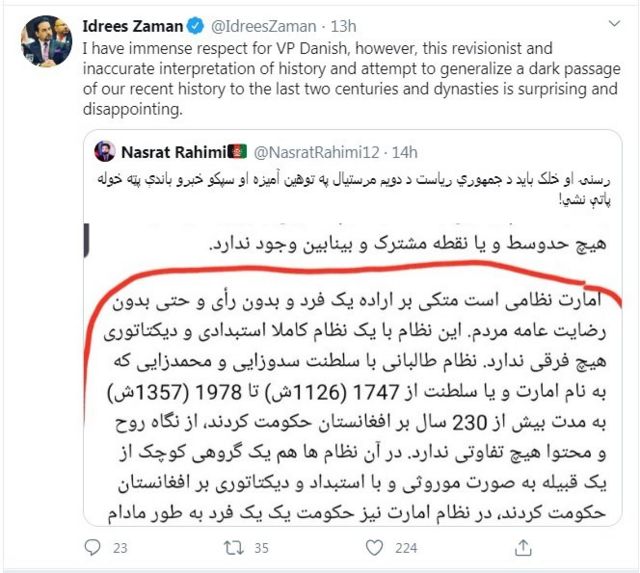This screenshot has width=640, height=573.
Task: Click the blue verified badge
Action: coord(196,27)
